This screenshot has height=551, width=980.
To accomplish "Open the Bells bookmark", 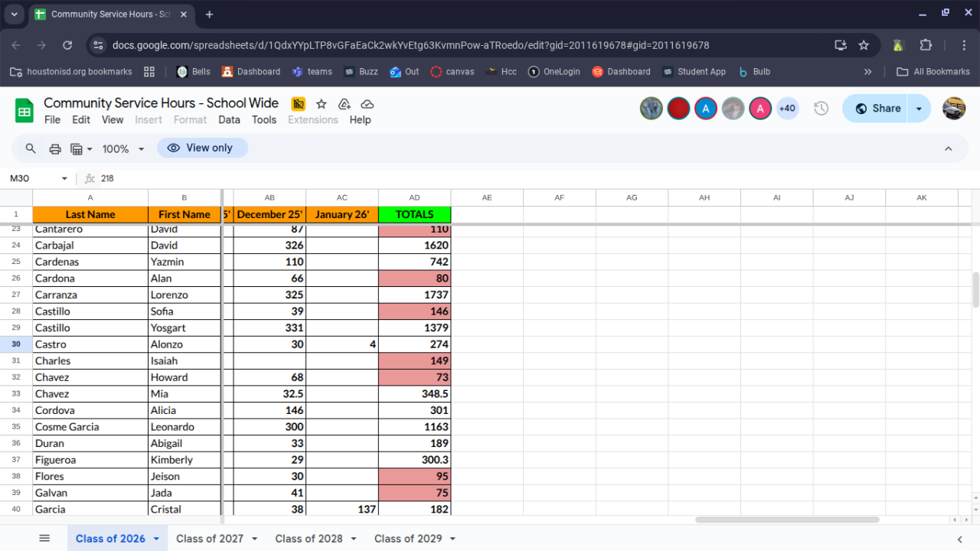I will pyautogui.click(x=193, y=72).
